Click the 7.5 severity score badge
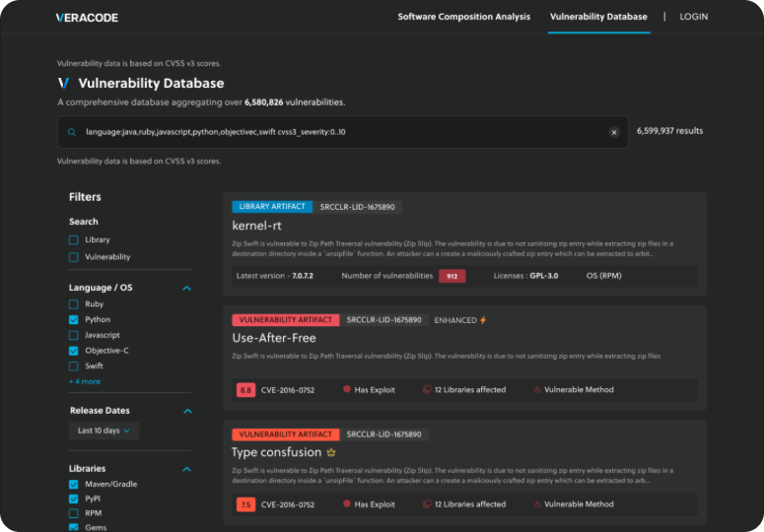The width and height of the screenshot is (764, 532). 245,504
